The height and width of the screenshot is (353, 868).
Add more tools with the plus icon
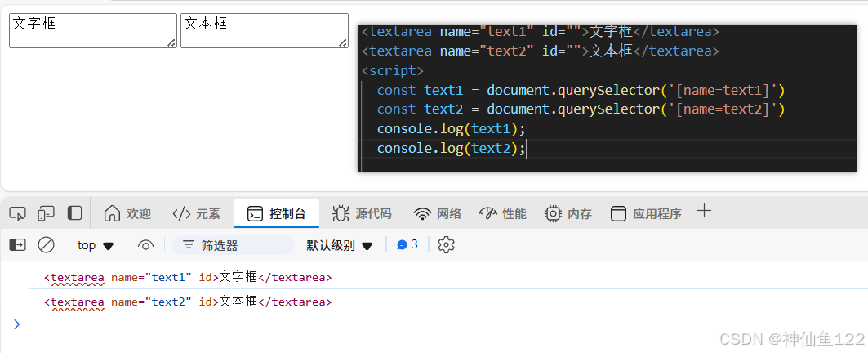[704, 211]
